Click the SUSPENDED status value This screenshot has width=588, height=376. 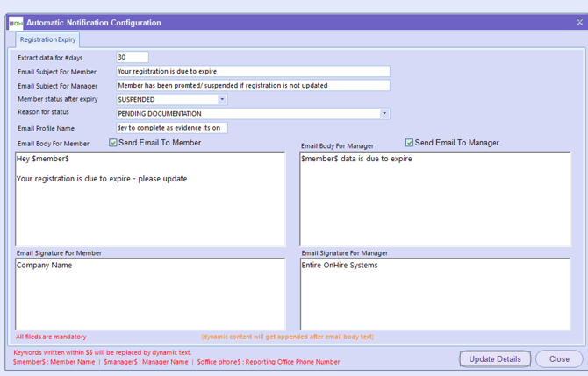pos(167,99)
